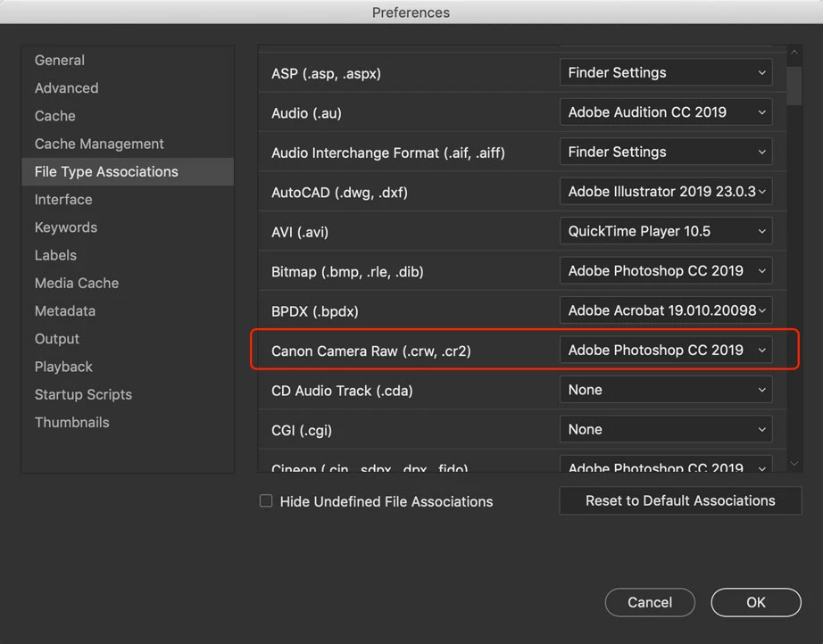823x644 pixels.
Task: Open Audio Interchange Format association dropdown
Action: [x=666, y=152]
